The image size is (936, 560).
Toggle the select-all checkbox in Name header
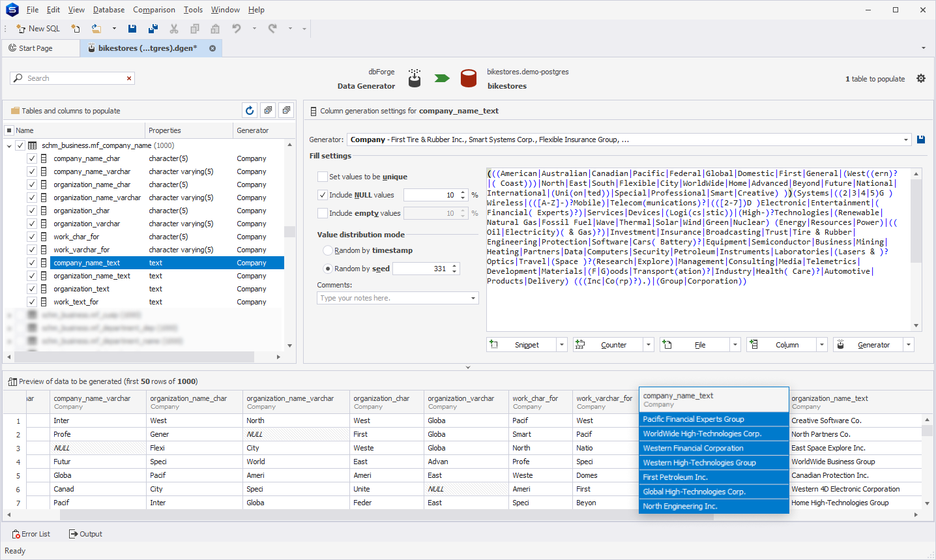9,130
